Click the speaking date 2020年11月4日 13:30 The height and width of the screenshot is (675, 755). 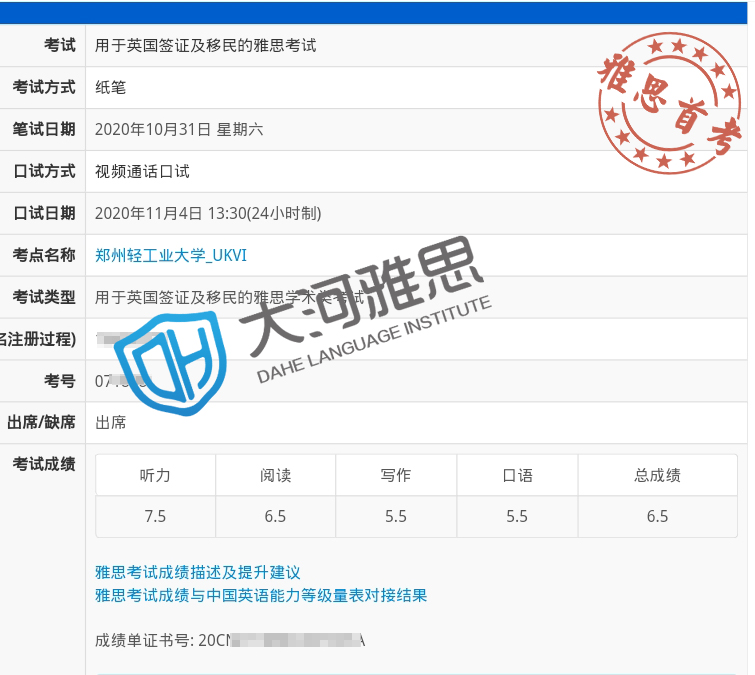(208, 213)
